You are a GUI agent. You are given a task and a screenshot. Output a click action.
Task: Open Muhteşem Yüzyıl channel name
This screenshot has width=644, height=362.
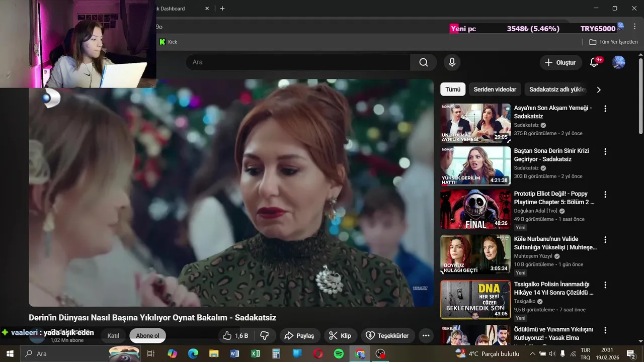[x=533, y=256]
